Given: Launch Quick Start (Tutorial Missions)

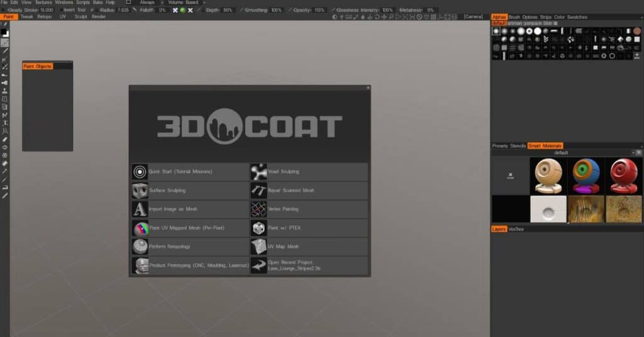Looking at the screenshot, I should coord(190,172).
